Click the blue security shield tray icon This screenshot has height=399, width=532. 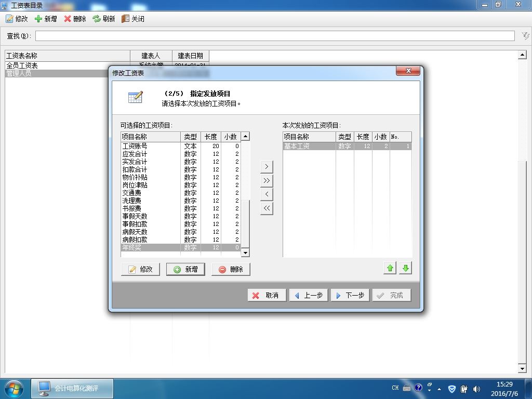pyautogui.click(x=452, y=389)
